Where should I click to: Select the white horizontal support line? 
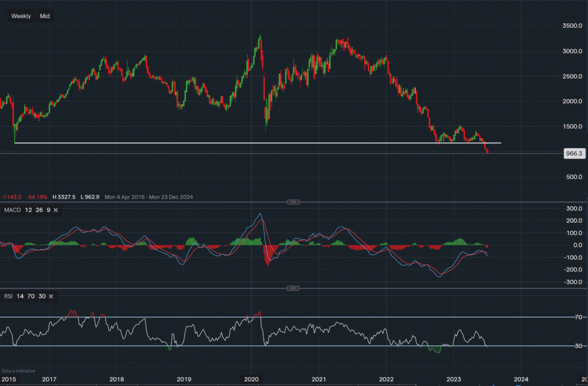(235, 143)
